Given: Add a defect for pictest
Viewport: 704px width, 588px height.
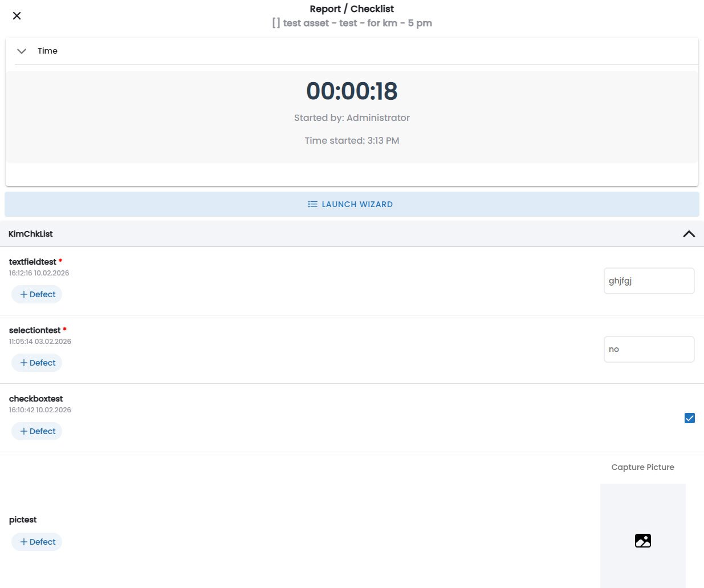Looking at the screenshot, I should [x=37, y=542].
